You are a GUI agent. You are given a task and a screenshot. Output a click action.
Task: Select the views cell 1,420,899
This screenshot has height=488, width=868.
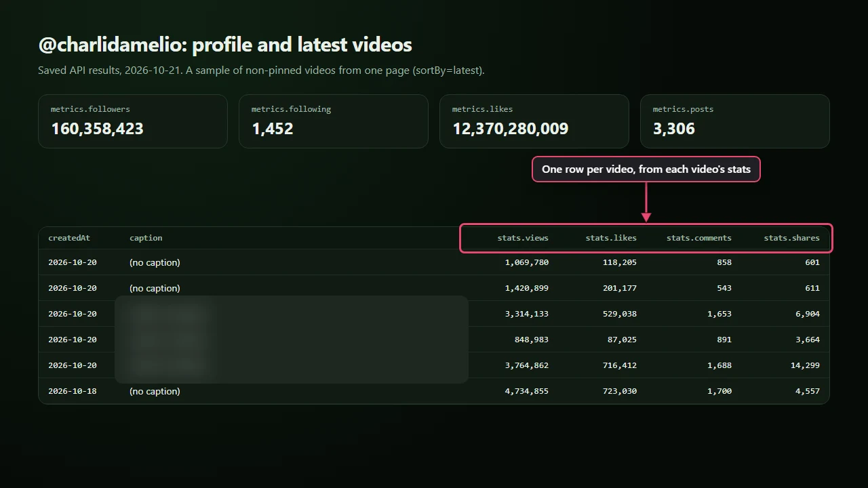527,288
